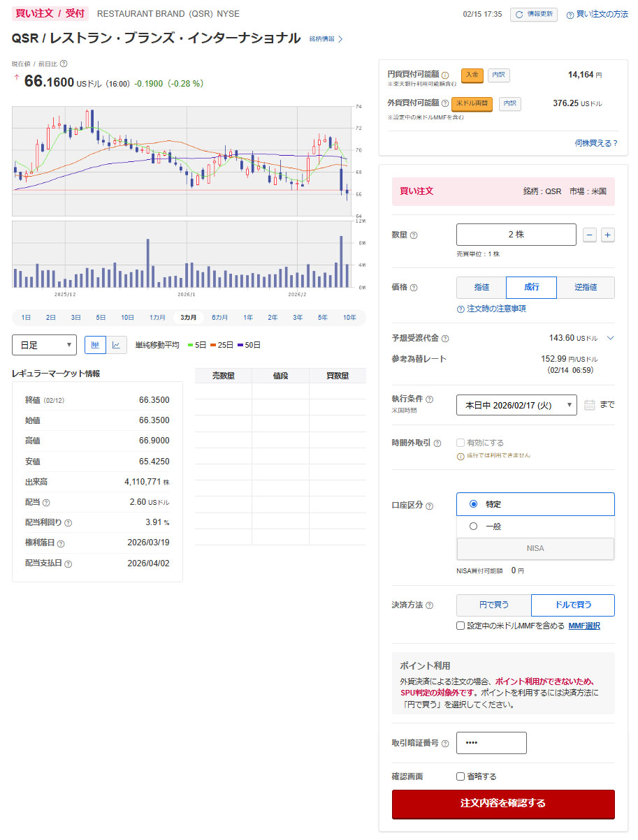Click the 情報更新 refresh button

point(534,15)
